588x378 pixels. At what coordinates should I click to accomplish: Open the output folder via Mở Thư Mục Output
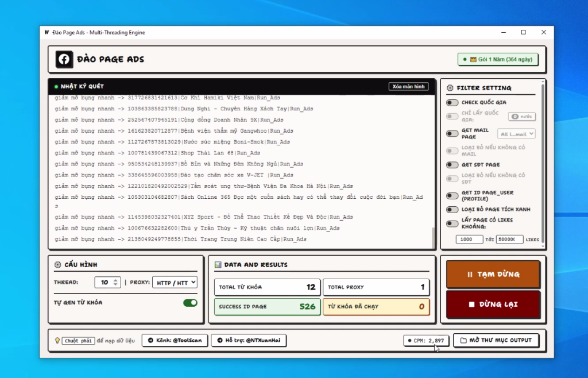pyautogui.click(x=496, y=341)
